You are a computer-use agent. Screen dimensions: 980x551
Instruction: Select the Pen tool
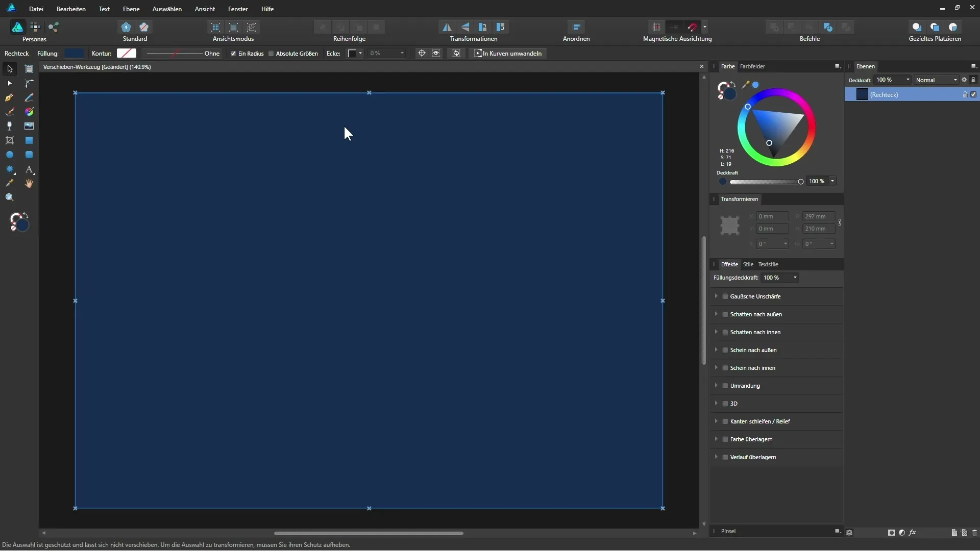coord(10,97)
